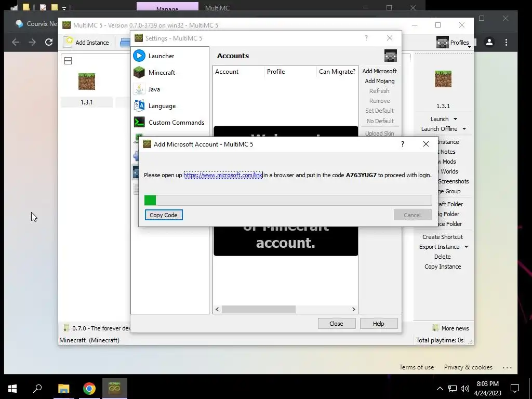Click the Courvix Ne browser tab
532x399 pixels.
click(36, 24)
